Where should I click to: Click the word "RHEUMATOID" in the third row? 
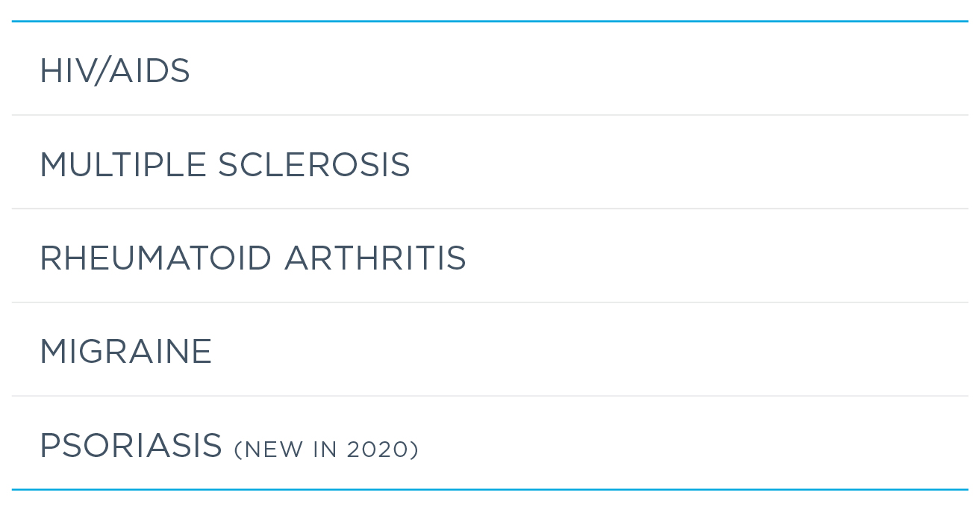pos(155,258)
